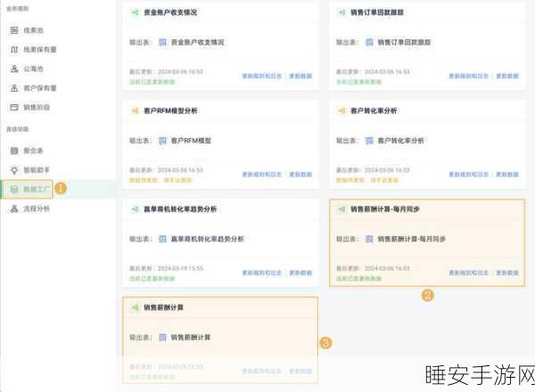Click flow icon beside 销售薪酬计算-每月同步 title
The height and width of the screenshot is (392, 535).
coord(342,209)
